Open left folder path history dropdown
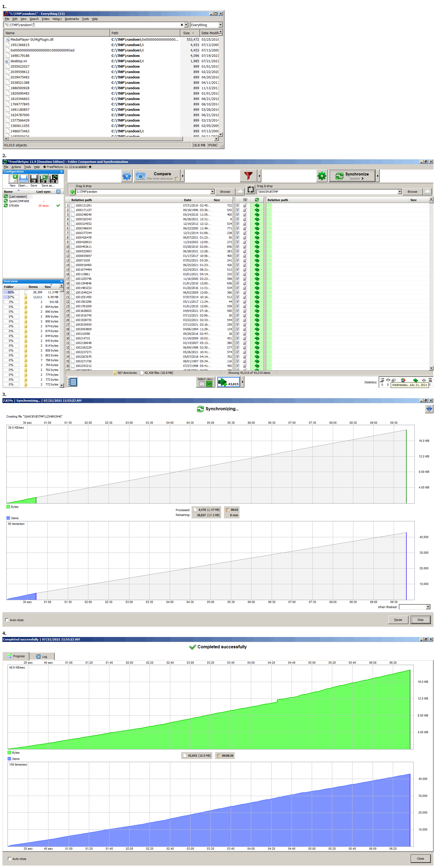Viewport: 436px width, 868px height. tap(212, 192)
